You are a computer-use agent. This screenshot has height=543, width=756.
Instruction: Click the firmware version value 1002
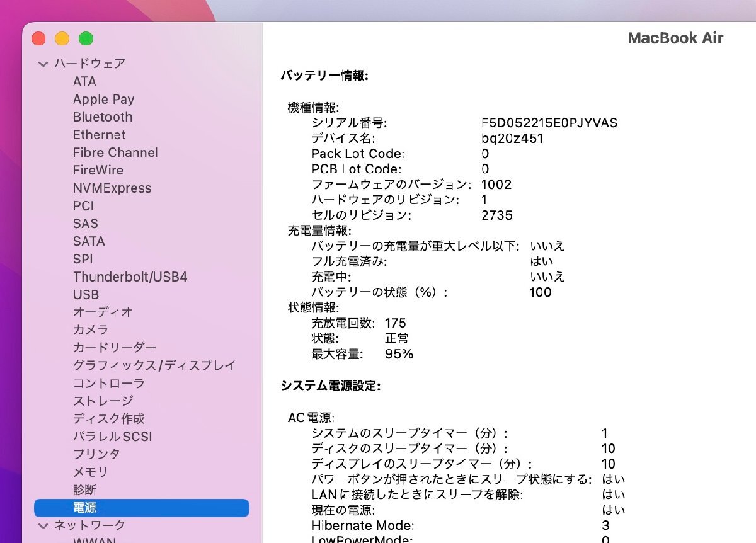pyautogui.click(x=496, y=185)
